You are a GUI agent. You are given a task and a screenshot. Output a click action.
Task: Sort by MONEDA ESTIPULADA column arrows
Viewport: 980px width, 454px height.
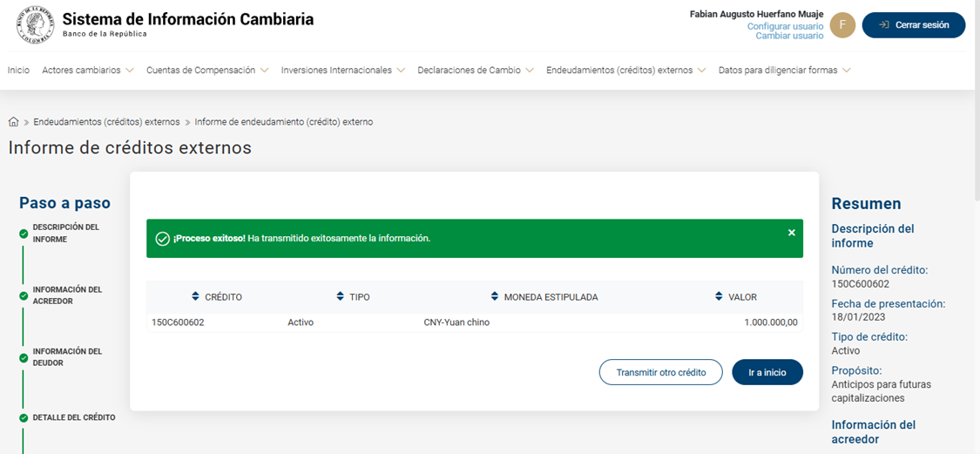tap(495, 297)
